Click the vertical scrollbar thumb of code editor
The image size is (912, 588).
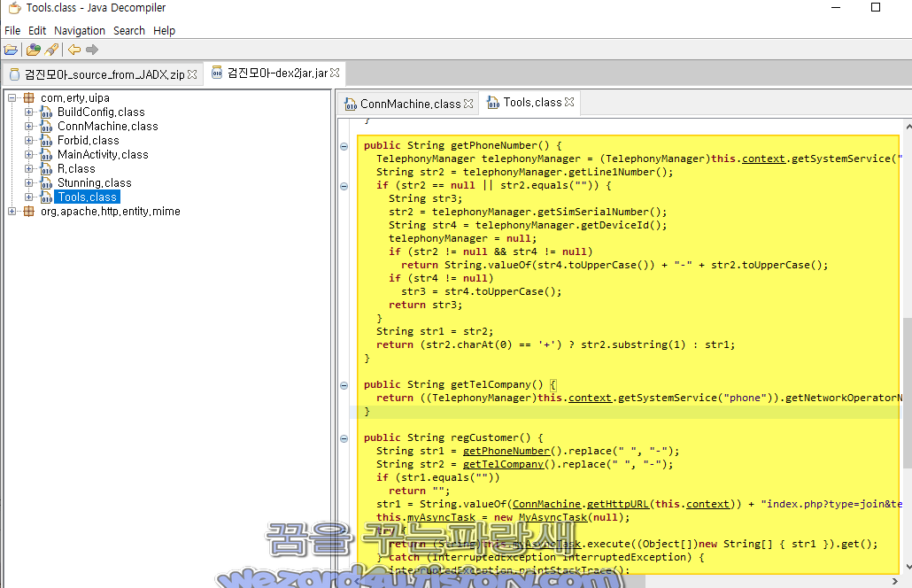(908, 392)
